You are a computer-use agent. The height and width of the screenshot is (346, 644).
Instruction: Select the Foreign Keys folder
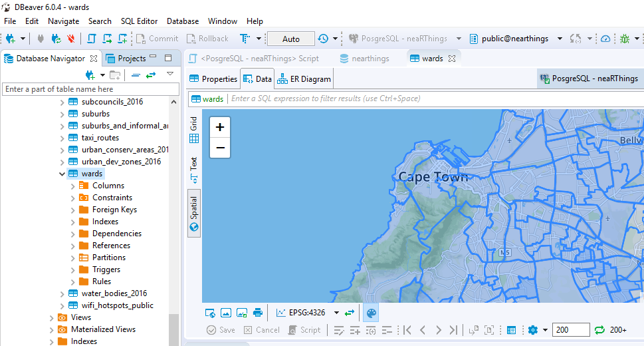(x=114, y=210)
